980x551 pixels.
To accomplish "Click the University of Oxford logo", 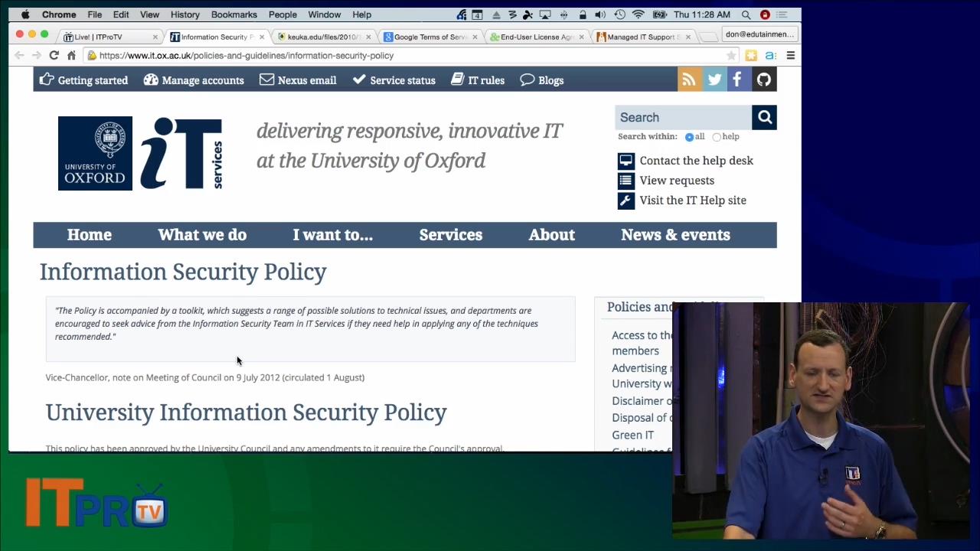I will coord(95,153).
